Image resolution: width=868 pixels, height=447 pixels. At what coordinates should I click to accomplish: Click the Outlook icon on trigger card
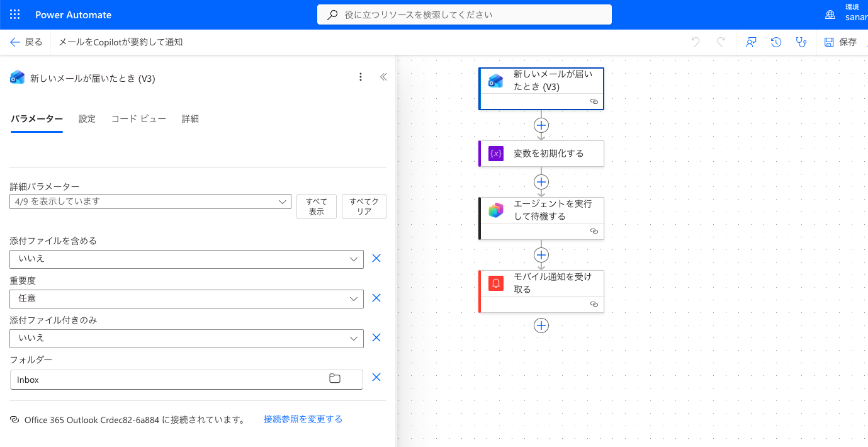(x=496, y=81)
